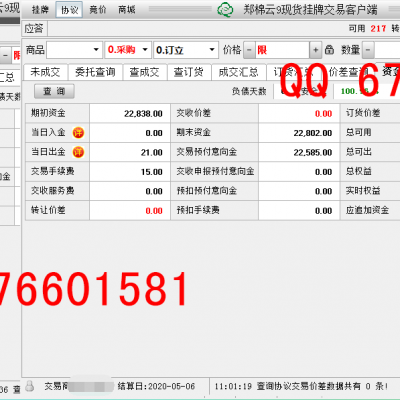
Task: Select the 交收服务费 value 0.00
Action: (x=154, y=191)
